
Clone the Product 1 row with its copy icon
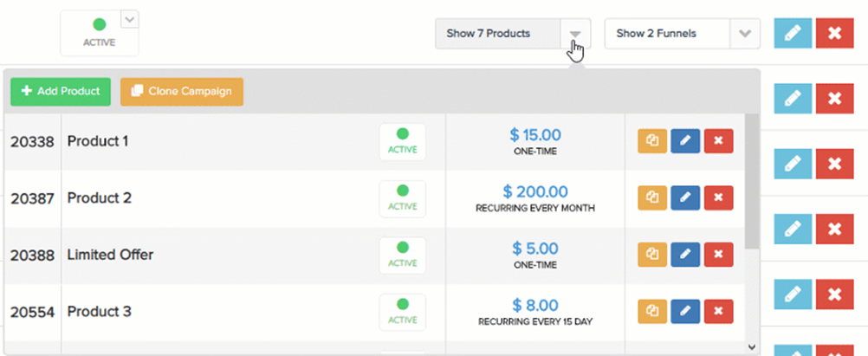click(652, 141)
